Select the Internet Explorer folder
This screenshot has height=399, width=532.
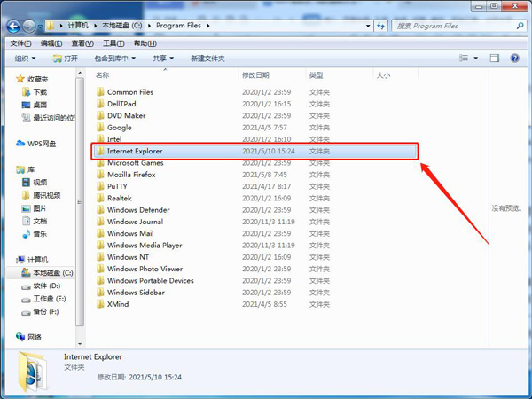pyautogui.click(x=254, y=151)
